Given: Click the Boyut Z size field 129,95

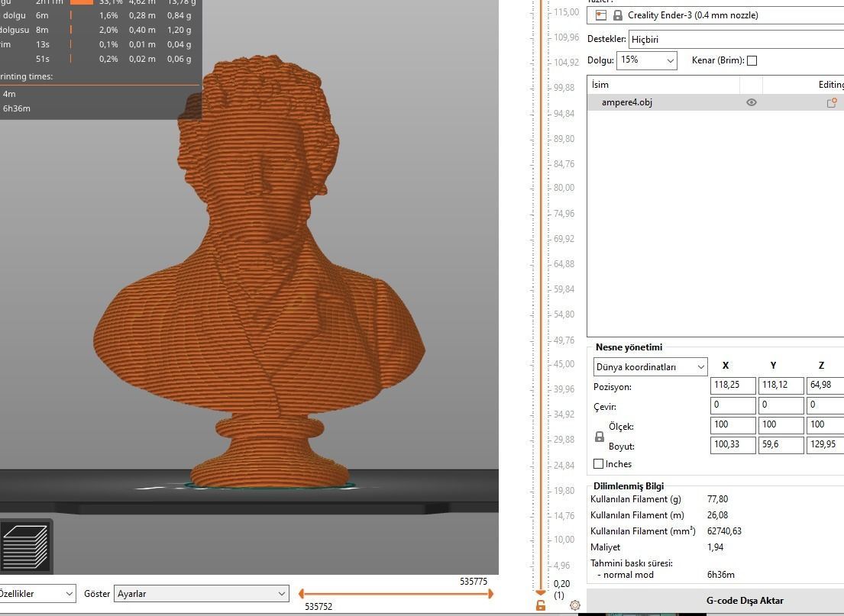Looking at the screenshot, I should (825, 445).
